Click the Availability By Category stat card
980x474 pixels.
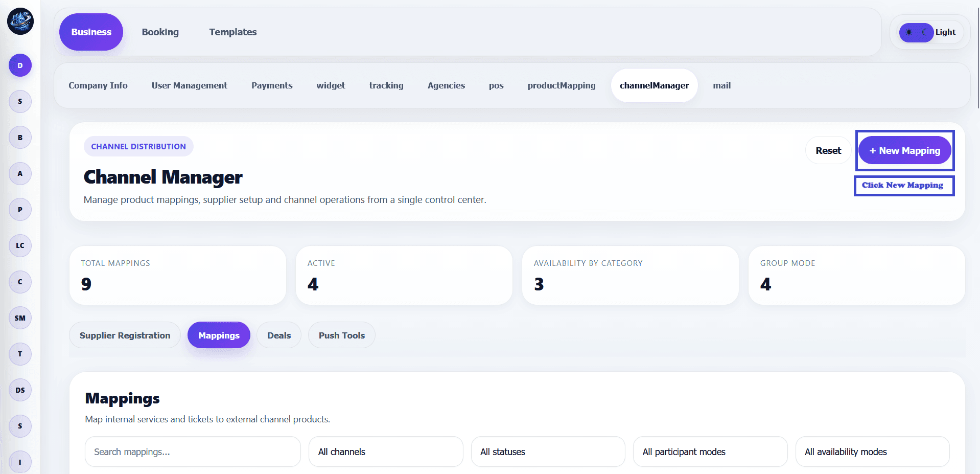[x=631, y=276]
